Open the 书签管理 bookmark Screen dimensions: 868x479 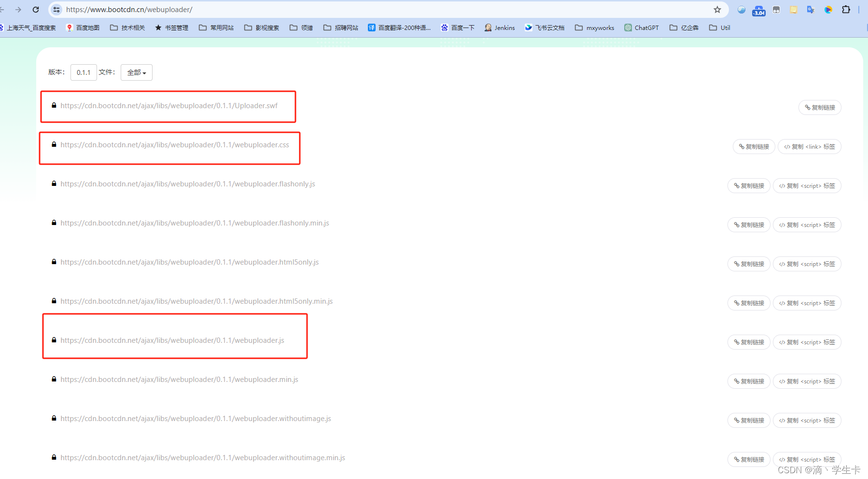point(171,28)
